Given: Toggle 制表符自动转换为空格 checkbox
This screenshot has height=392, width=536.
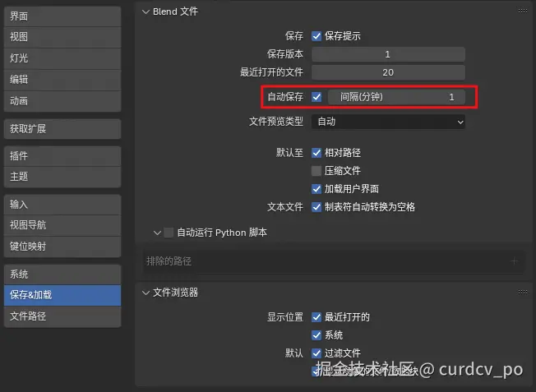Looking at the screenshot, I should click(317, 207).
